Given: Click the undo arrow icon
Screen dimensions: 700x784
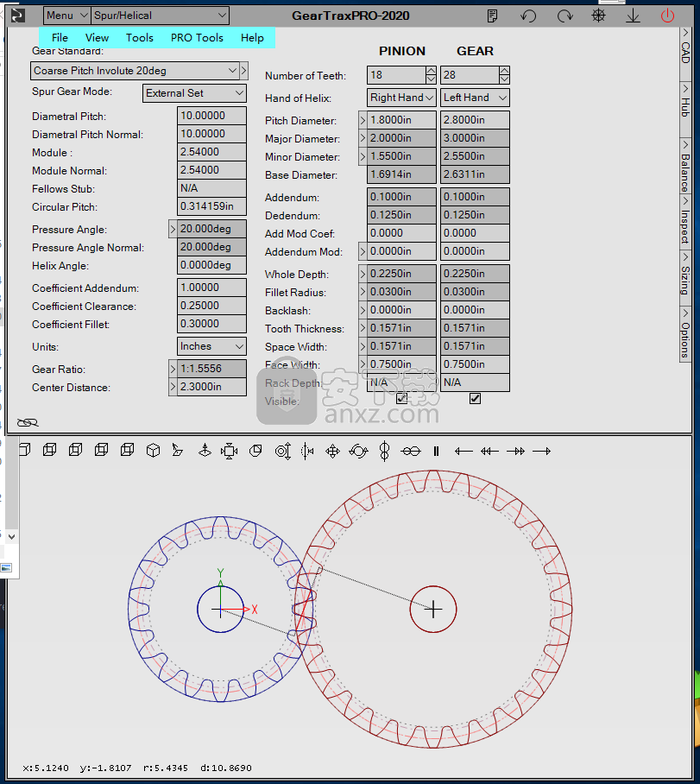Looking at the screenshot, I should (528, 16).
